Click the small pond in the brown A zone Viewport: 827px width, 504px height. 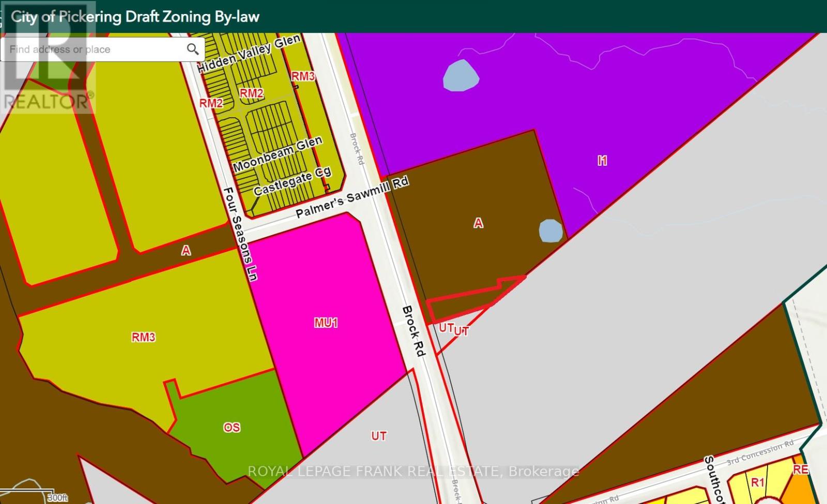550,231
